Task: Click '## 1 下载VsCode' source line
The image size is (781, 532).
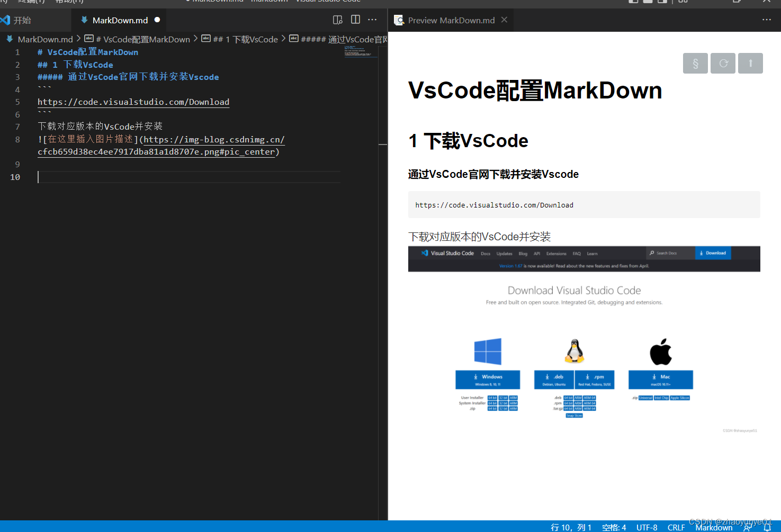Action: click(75, 65)
